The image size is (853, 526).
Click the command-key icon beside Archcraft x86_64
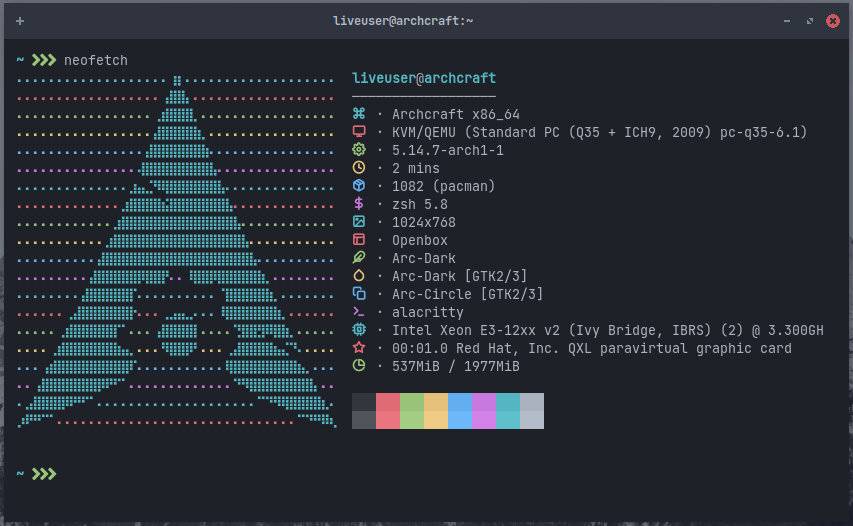point(360,114)
